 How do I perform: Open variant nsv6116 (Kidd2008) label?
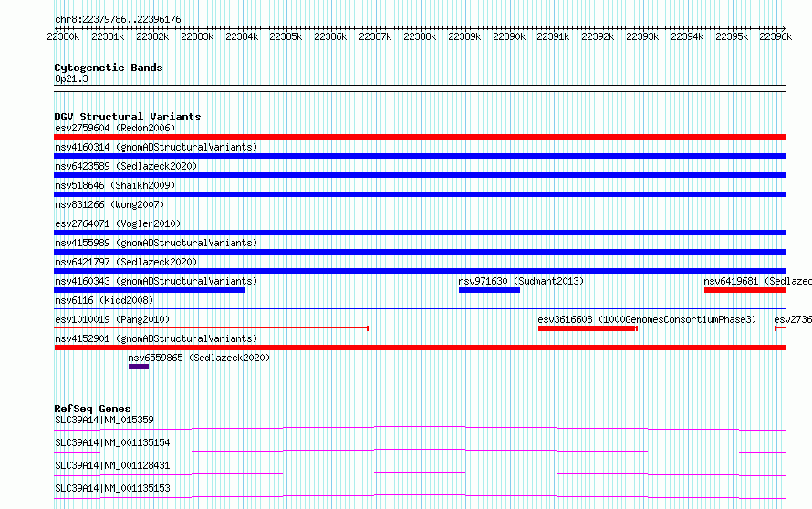(x=104, y=300)
